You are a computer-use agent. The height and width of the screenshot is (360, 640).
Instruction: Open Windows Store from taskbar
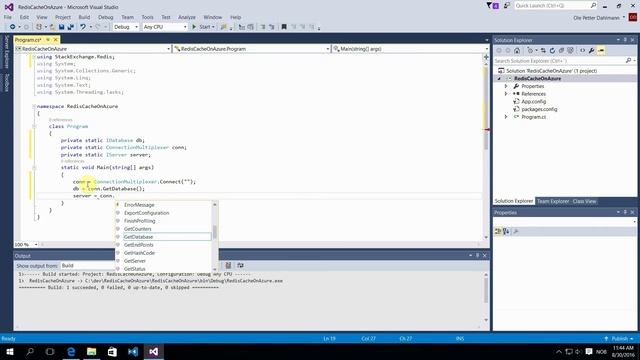112,351
